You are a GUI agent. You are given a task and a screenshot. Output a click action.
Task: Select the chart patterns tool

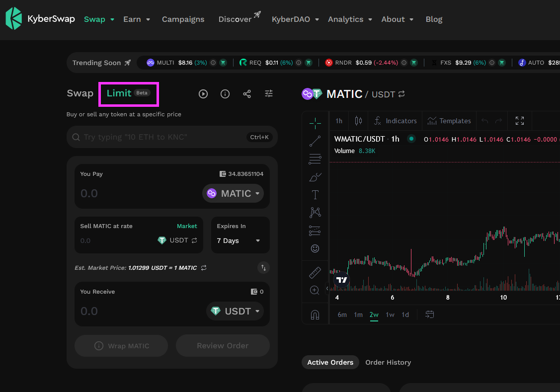[x=315, y=213]
